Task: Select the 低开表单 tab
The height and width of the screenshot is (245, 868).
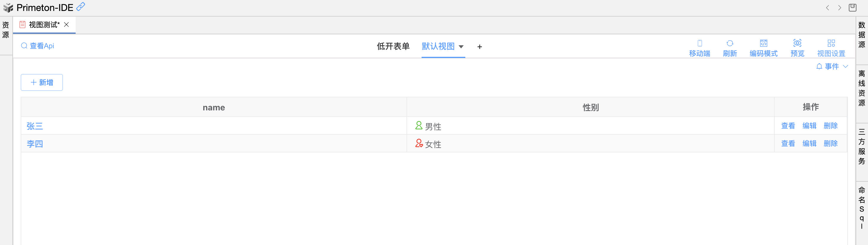Action: 393,46
